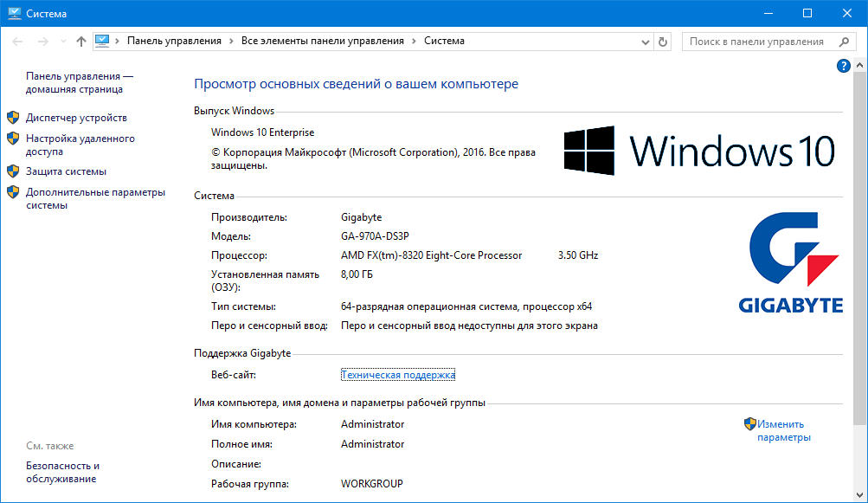Click 'Windows 10 Enterprise' edition text
868x503 pixels.
tap(262, 132)
